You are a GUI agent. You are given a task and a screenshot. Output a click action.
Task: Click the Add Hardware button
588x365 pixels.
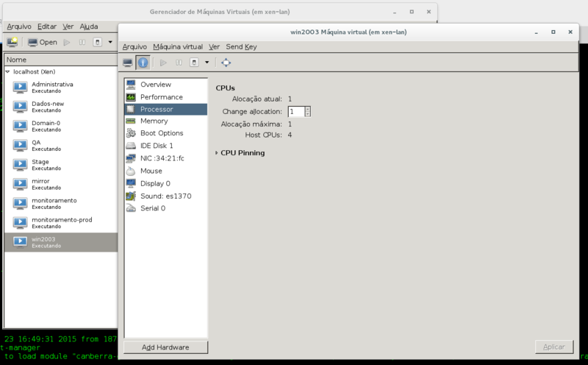(165, 347)
